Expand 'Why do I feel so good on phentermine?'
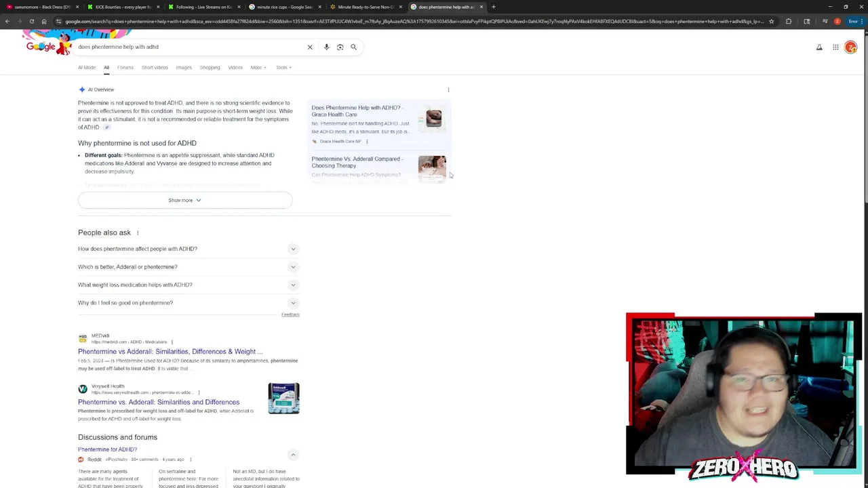The width and height of the screenshot is (868, 488). [x=188, y=303]
